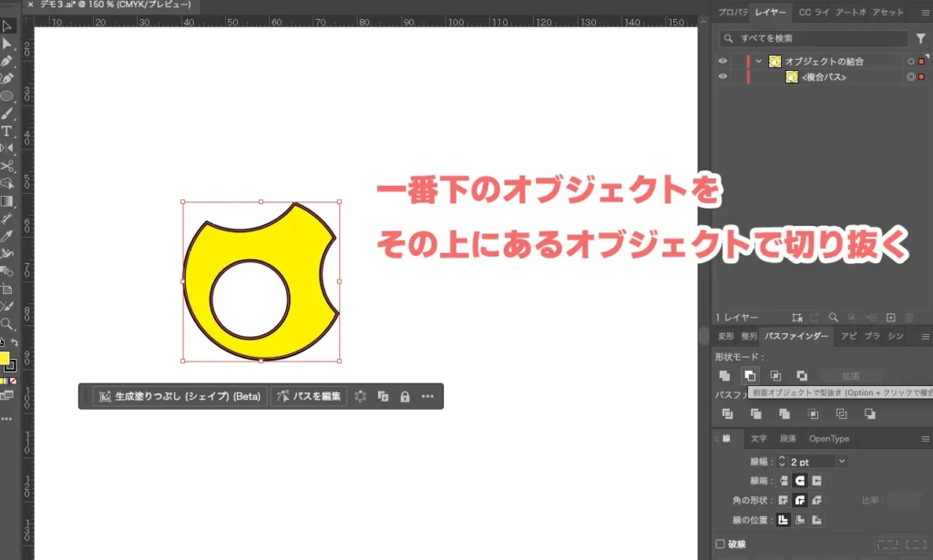Open the 線幅 value dropdown

(x=843, y=461)
